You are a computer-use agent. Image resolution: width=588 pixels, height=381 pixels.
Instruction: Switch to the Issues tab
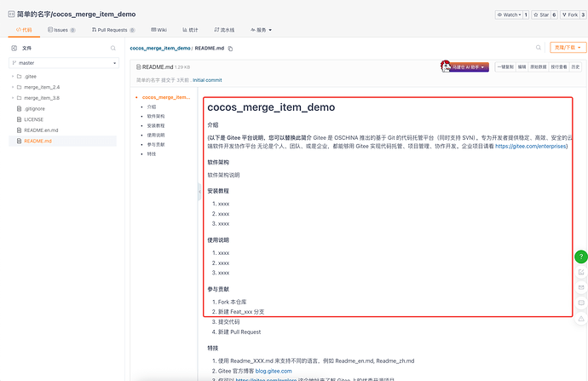61,30
